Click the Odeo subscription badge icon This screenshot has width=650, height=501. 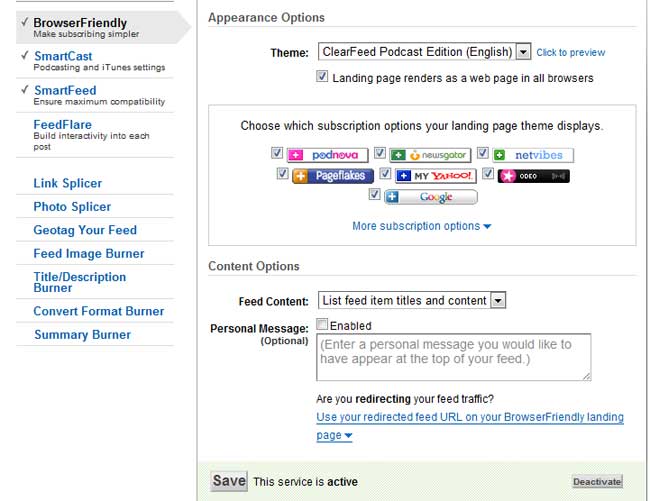[533, 175]
